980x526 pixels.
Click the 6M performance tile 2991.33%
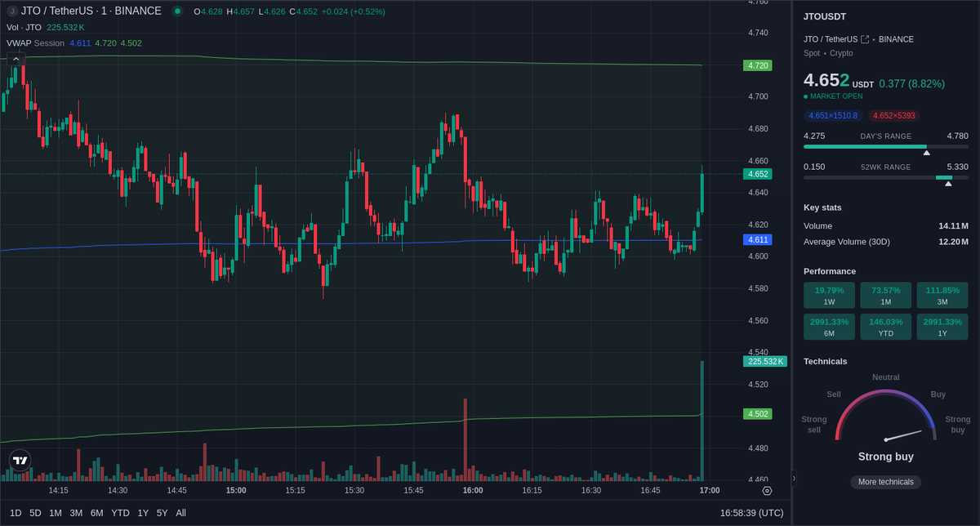click(x=829, y=327)
